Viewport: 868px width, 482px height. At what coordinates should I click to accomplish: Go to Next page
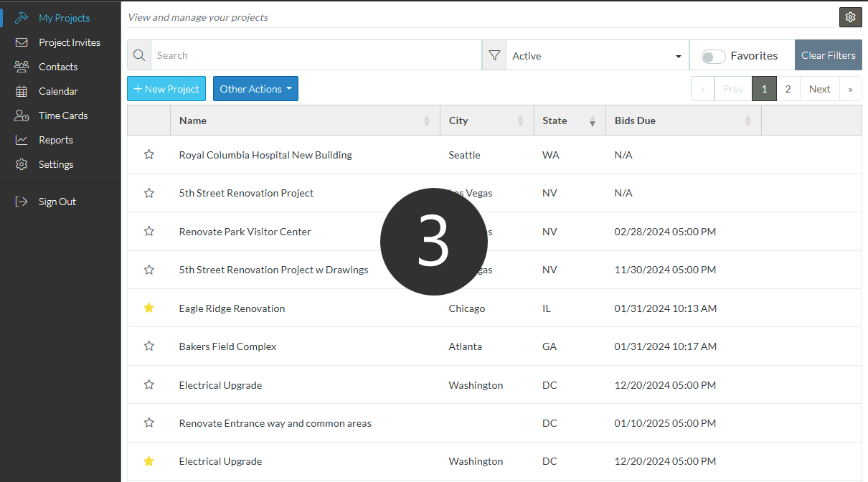[819, 89]
